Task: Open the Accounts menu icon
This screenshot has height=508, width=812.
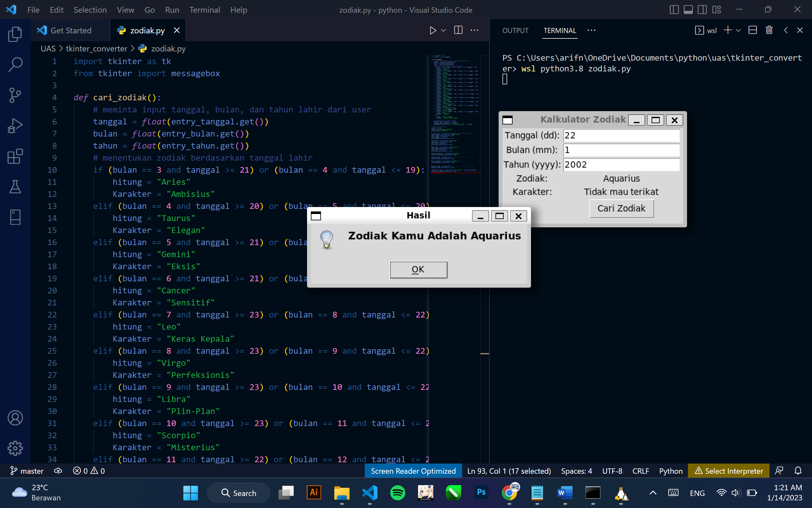Action: coord(15,418)
